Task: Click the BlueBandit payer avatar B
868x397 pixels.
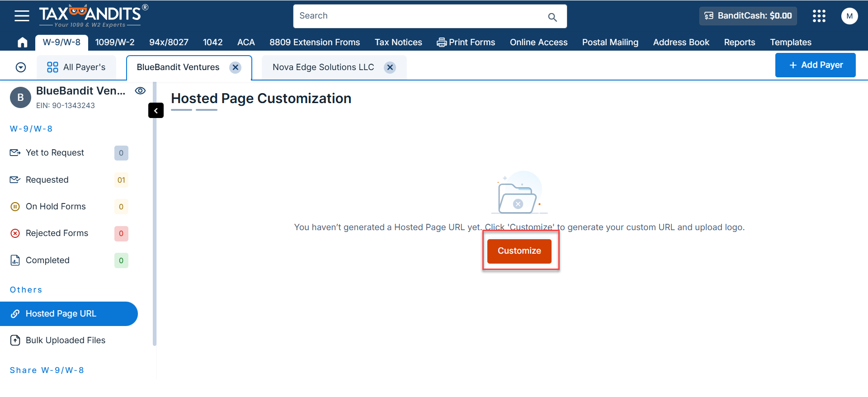Action: click(x=20, y=98)
